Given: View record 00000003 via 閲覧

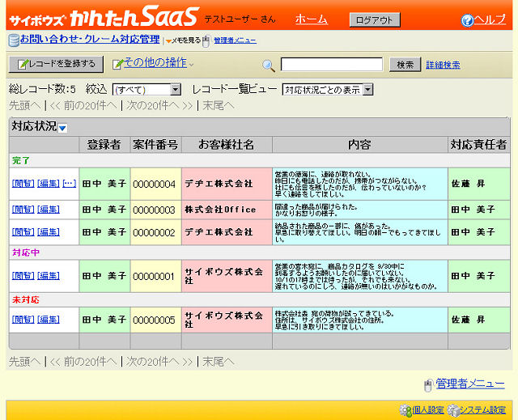Looking at the screenshot, I should pyautogui.click(x=23, y=210).
